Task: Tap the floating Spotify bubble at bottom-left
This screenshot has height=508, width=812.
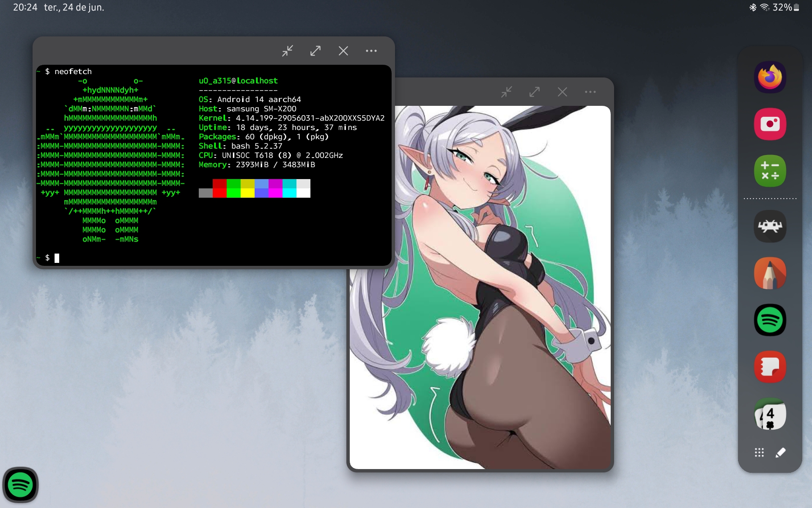Action: (x=20, y=485)
